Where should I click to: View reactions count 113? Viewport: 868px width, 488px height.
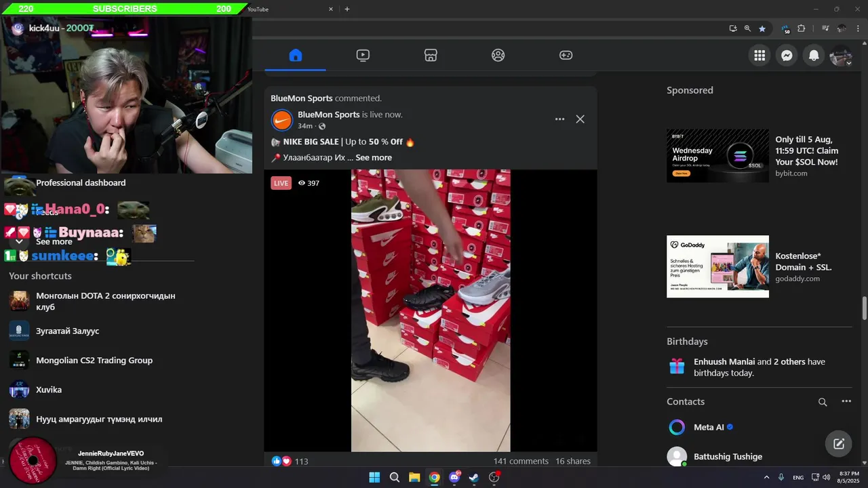pos(302,461)
